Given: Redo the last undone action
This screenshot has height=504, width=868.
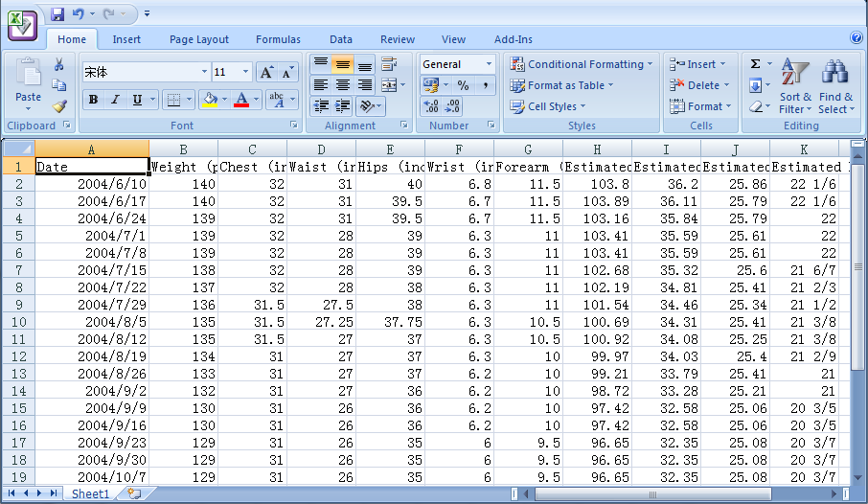Looking at the screenshot, I should (x=109, y=13).
